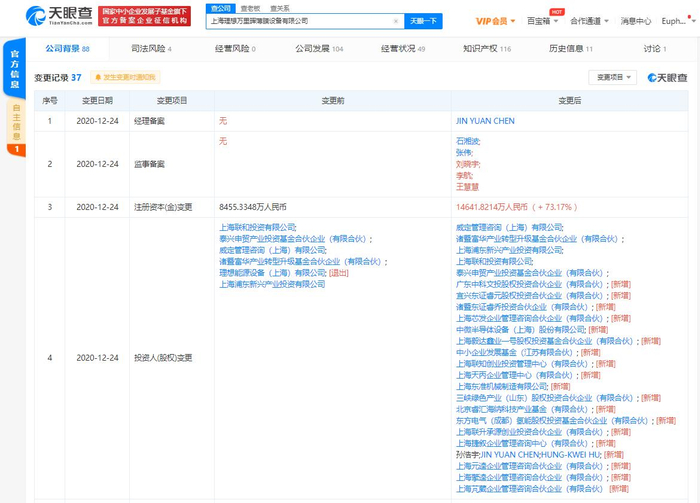Click the 发生变更时通知我 button
The image size is (700, 503).
(125, 77)
